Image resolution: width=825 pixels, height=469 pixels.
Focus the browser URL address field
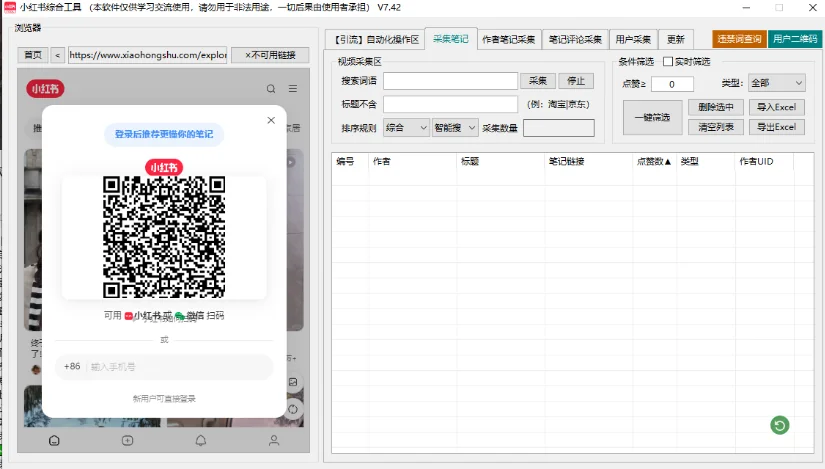pyautogui.click(x=147, y=55)
